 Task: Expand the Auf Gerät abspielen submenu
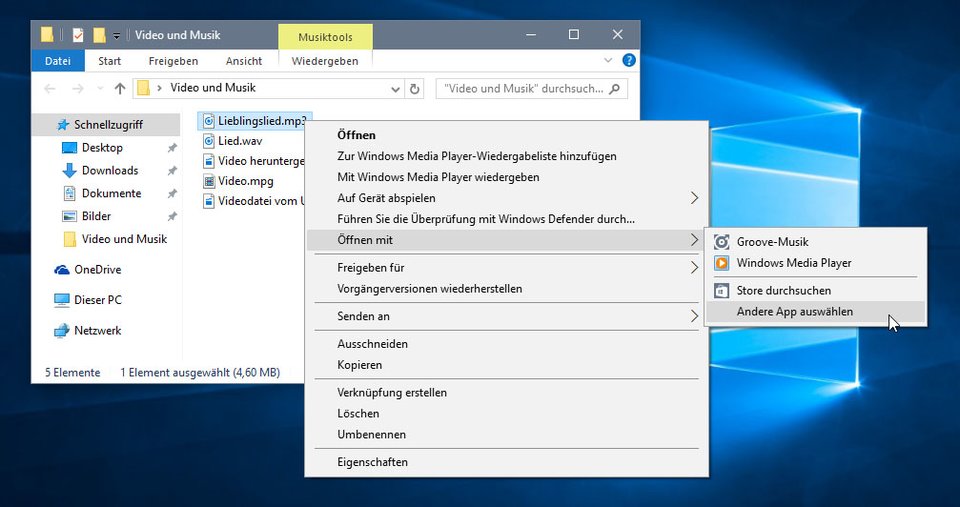[694, 198]
